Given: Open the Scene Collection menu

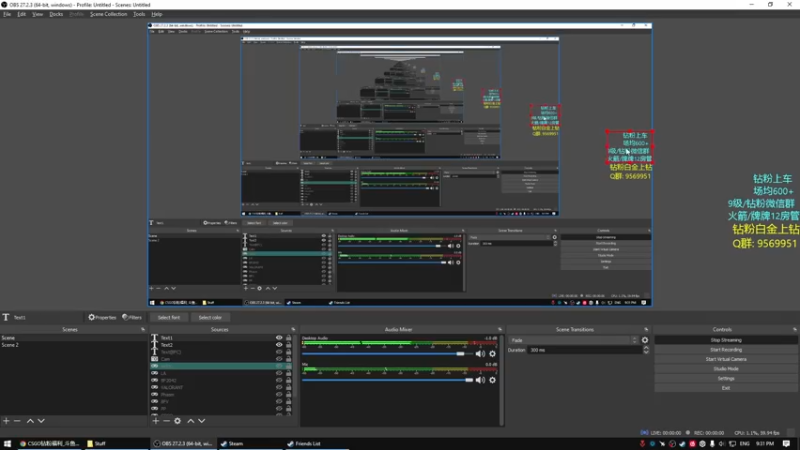Looking at the screenshot, I should point(109,14).
